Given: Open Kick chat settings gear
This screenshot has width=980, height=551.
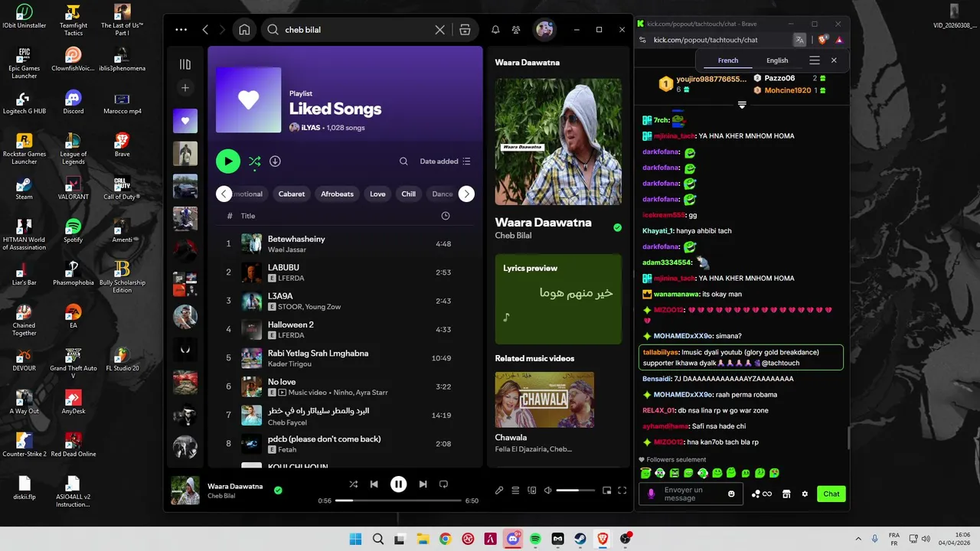Looking at the screenshot, I should tap(805, 494).
